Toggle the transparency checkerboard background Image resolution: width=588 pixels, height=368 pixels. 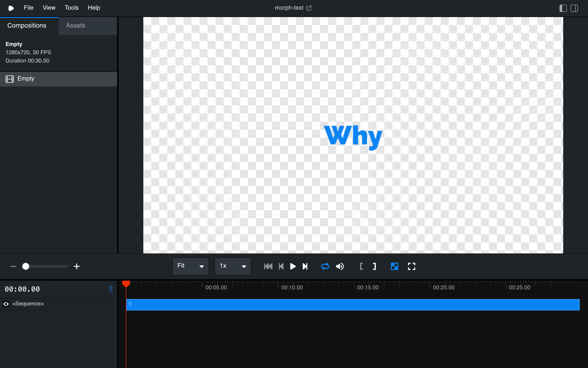click(394, 266)
